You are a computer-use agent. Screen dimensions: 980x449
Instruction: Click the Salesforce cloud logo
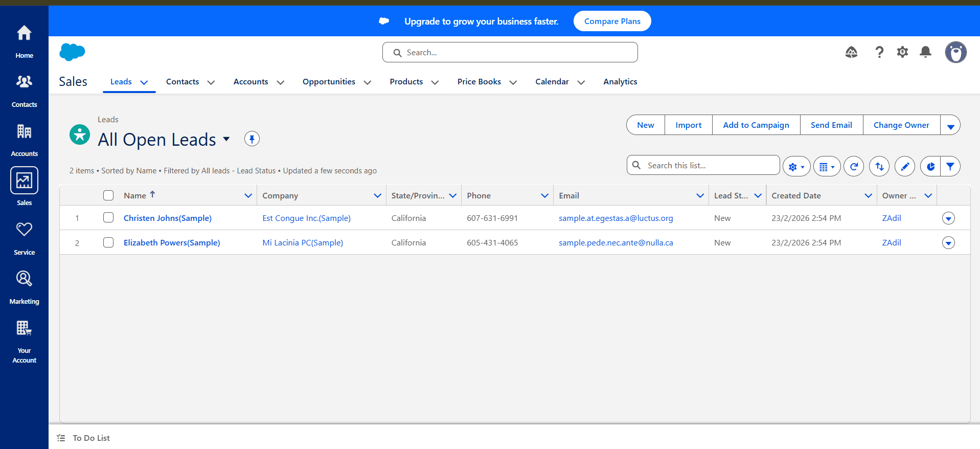(72, 52)
